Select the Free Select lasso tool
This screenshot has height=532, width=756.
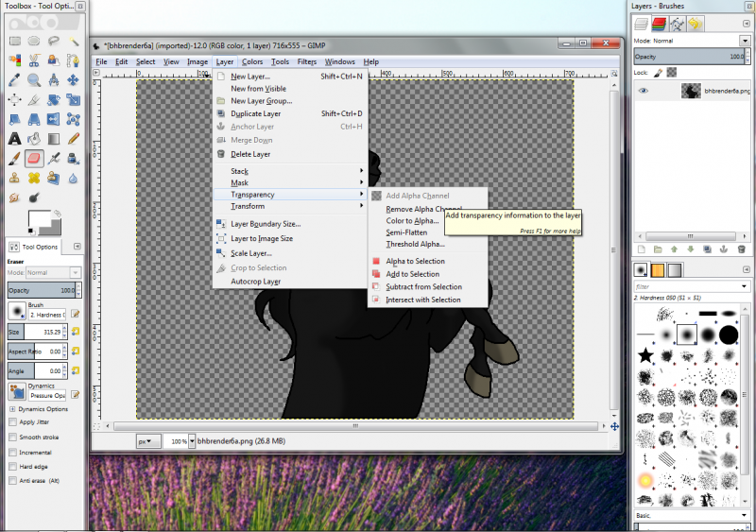[54, 41]
